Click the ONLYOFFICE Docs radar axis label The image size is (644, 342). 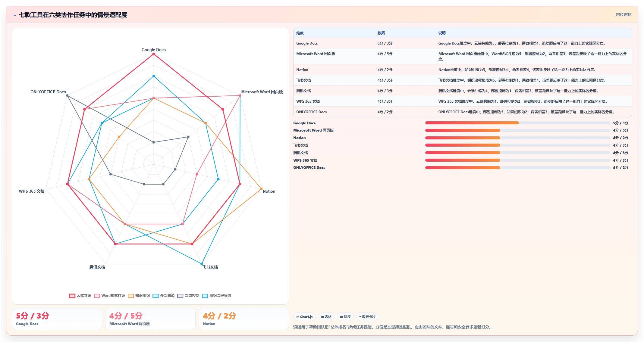[x=48, y=92]
